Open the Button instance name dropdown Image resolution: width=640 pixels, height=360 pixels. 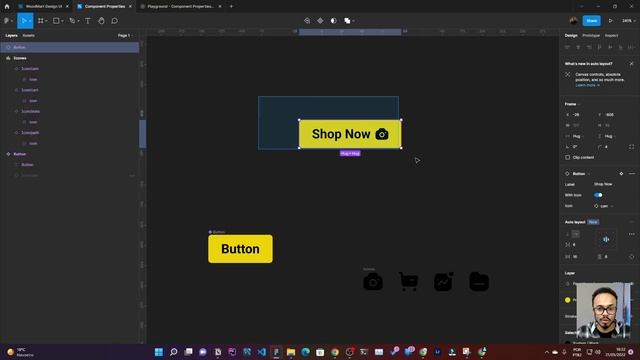[581, 174]
